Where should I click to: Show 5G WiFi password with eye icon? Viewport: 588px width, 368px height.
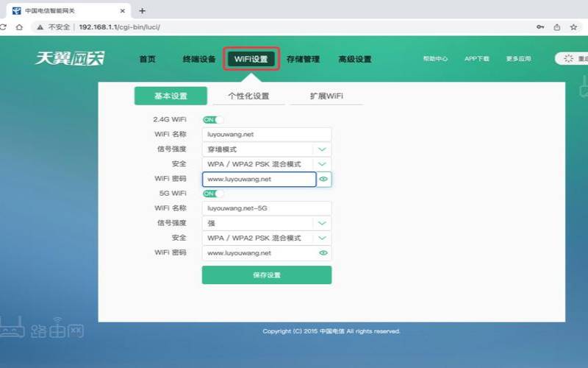pos(323,252)
